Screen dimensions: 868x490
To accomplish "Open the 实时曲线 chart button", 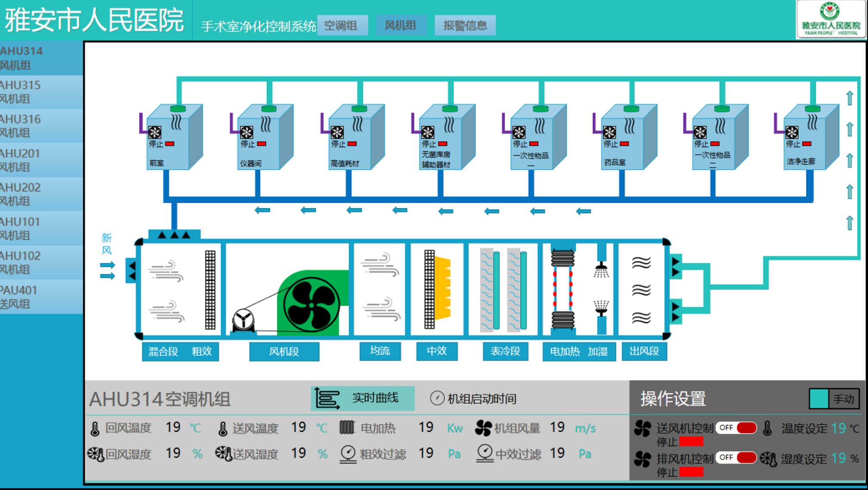I will click(x=363, y=398).
